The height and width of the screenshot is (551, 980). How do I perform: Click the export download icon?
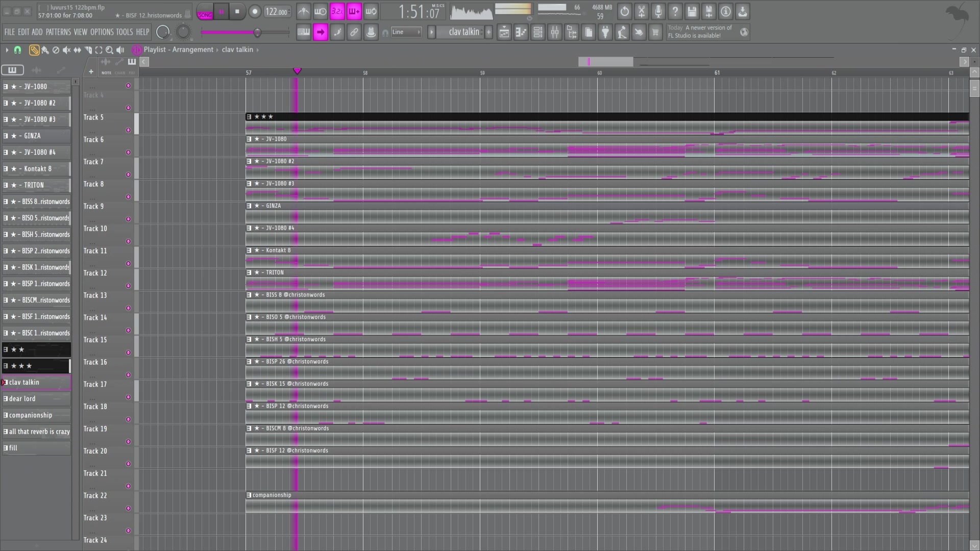click(x=743, y=11)
